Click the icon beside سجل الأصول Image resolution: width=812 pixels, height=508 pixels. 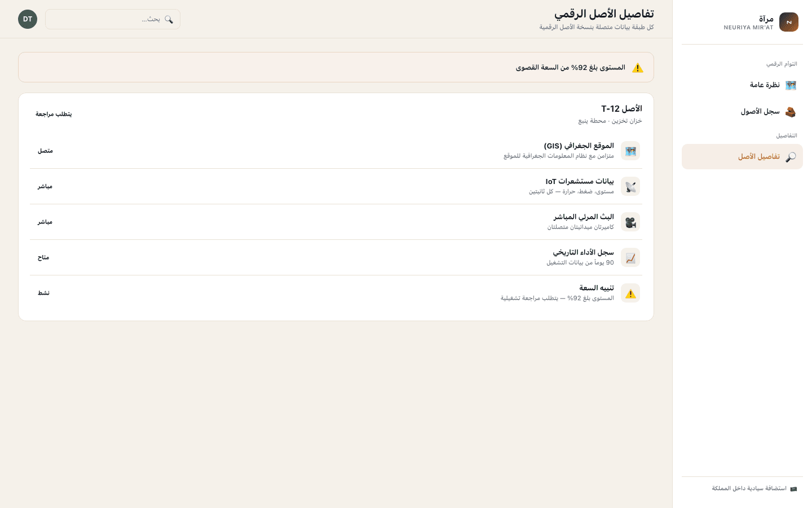(x=791, y=112)
